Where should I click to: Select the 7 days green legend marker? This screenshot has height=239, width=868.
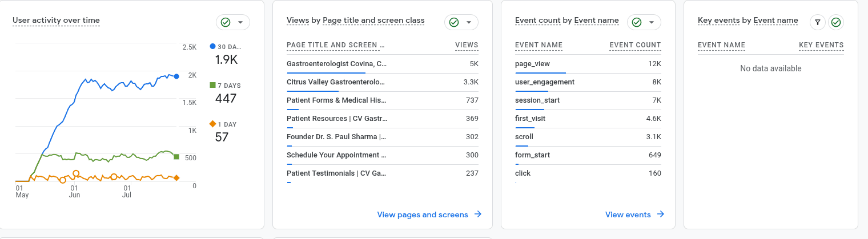click(x=213, y=85)
